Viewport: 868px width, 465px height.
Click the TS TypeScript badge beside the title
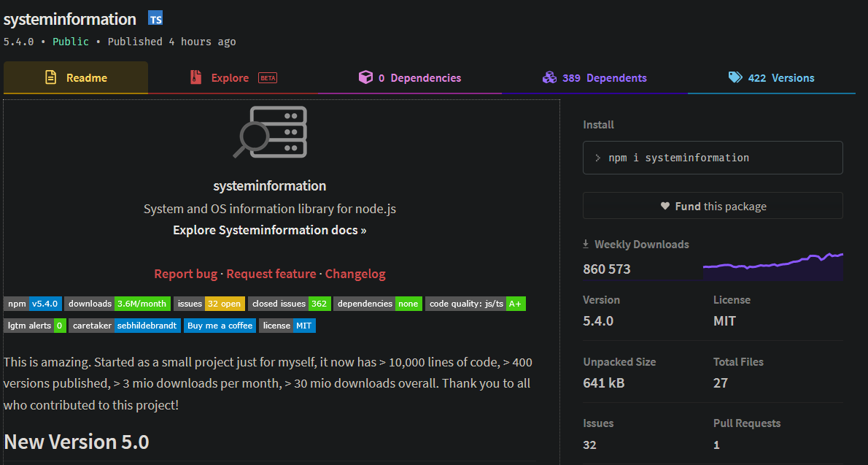[x=155, y=18]
